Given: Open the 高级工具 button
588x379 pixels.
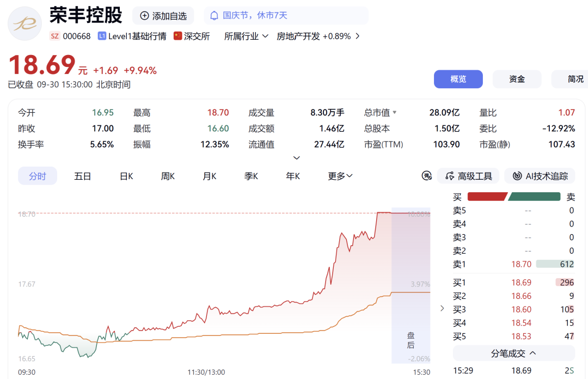Looking at the screenshot, I should pyautogui.click(x=468, y=176).
